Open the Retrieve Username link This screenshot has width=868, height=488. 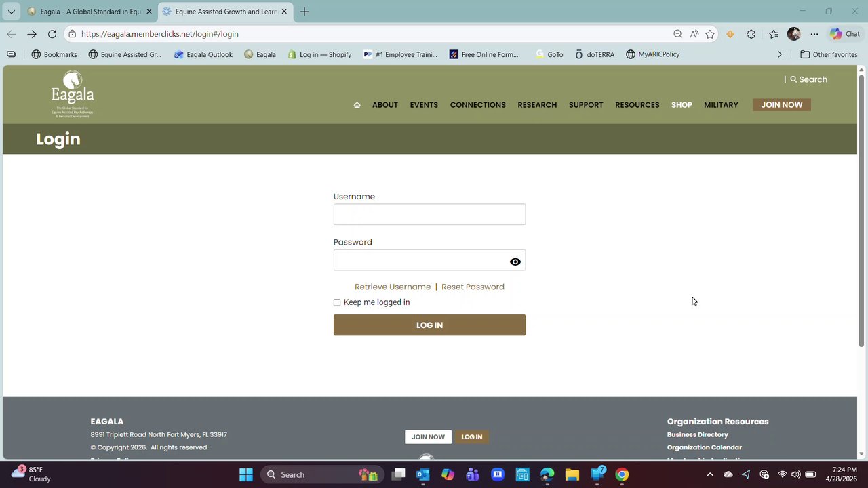point(393,287)
